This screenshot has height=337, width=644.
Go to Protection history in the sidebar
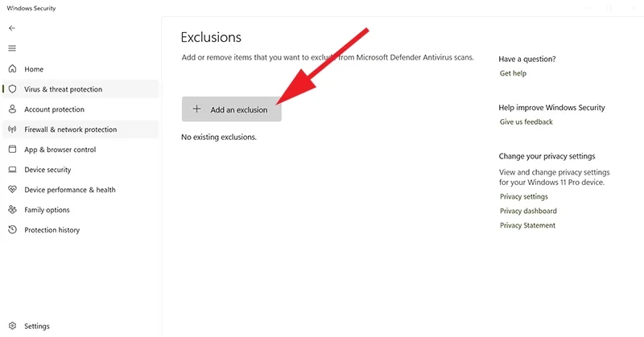(x=52, y=230)
